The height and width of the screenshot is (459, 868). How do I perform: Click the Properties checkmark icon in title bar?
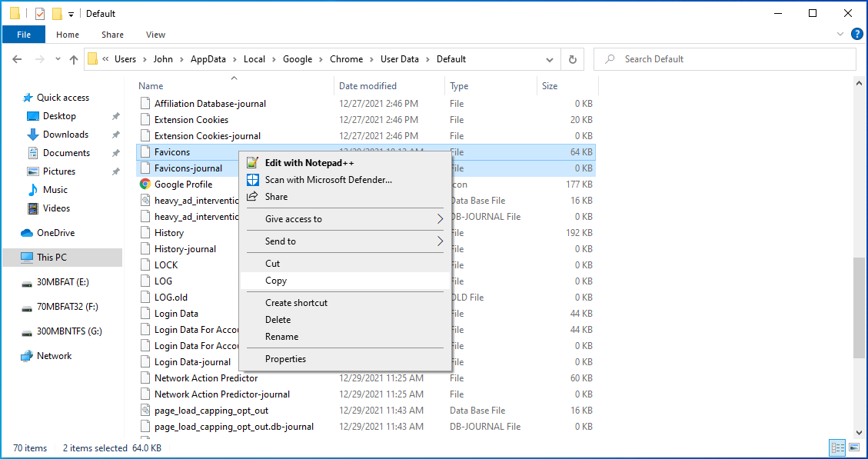pos(40,13)
